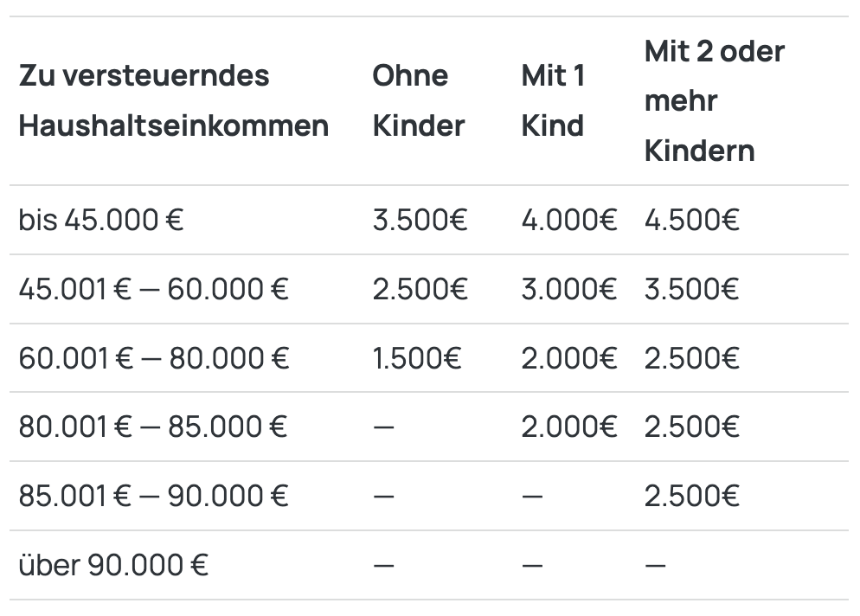Viewport: 860px width, 616px height.
Task: Select the "Mit 2 oder mehr Kindern" header
Action: click(x=715, y=100)
